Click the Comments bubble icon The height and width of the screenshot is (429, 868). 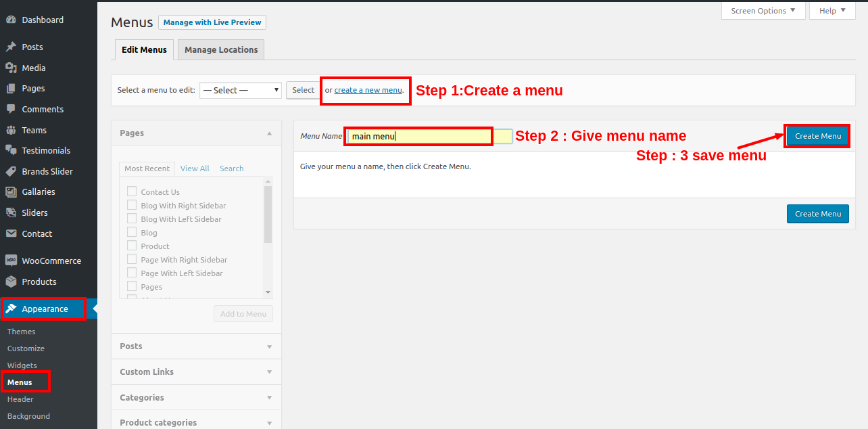pyautogui.click(x=11, y=109)
